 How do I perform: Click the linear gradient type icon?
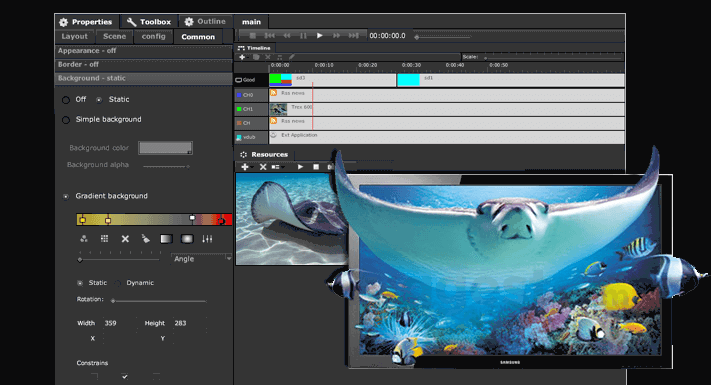[x=166, y=239]
